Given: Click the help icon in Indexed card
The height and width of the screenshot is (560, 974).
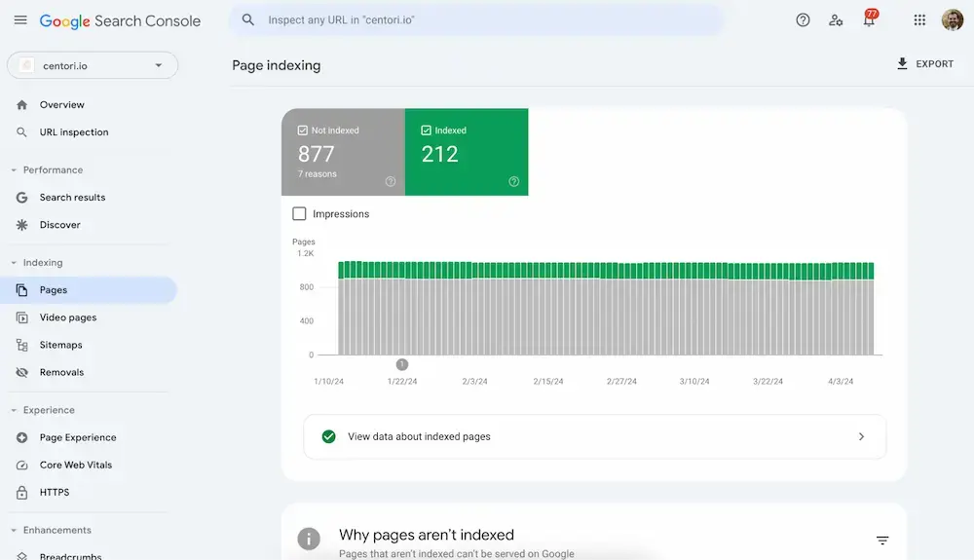Looking at the screenshot, I should (514, 181).
